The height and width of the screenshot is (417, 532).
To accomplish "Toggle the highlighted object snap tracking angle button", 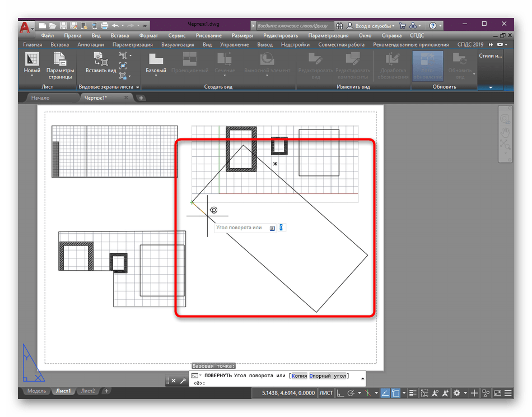I will (x=385, y=393).
